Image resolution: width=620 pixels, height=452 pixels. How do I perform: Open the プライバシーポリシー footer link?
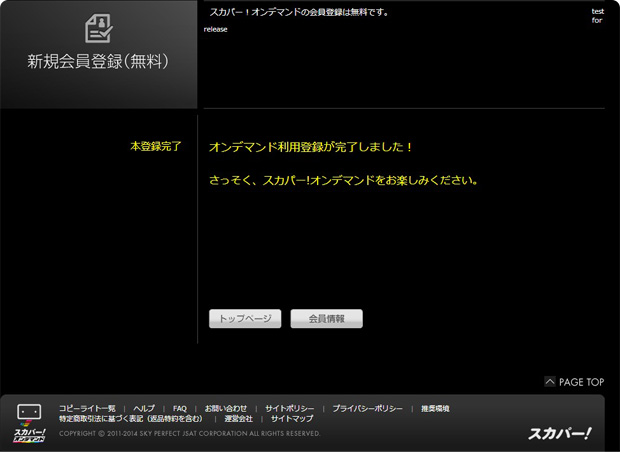pos(367,409)
